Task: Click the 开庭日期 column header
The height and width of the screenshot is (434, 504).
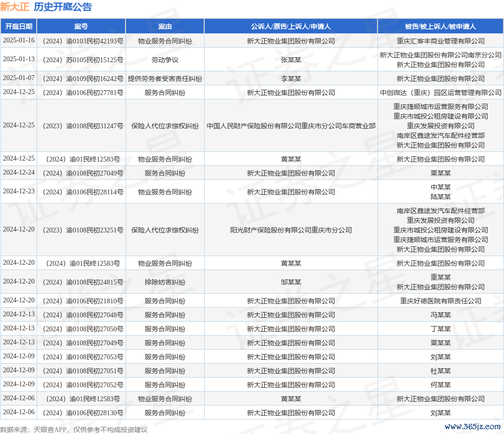Action: point(19,27)
